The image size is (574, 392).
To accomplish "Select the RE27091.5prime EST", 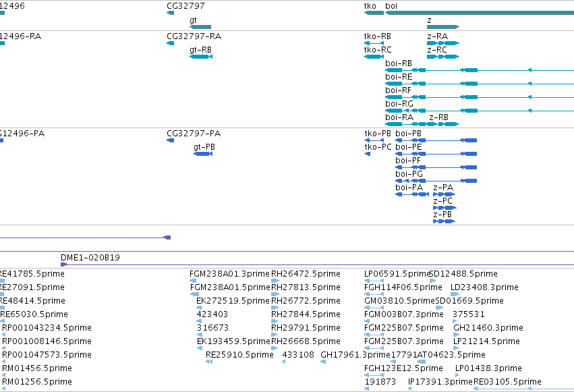I will tap(2, 294).
